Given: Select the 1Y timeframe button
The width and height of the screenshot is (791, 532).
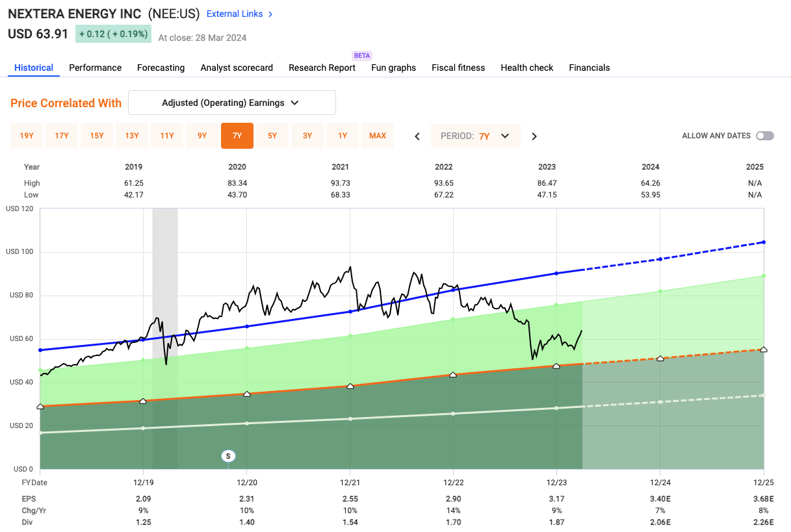Looking at the screenshot, I should click(x=343, y=136).
